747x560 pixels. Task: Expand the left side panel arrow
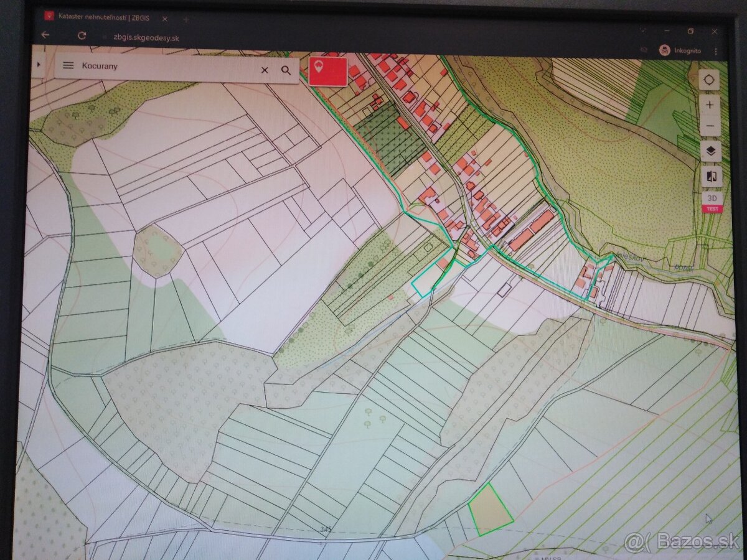(39, 63)
